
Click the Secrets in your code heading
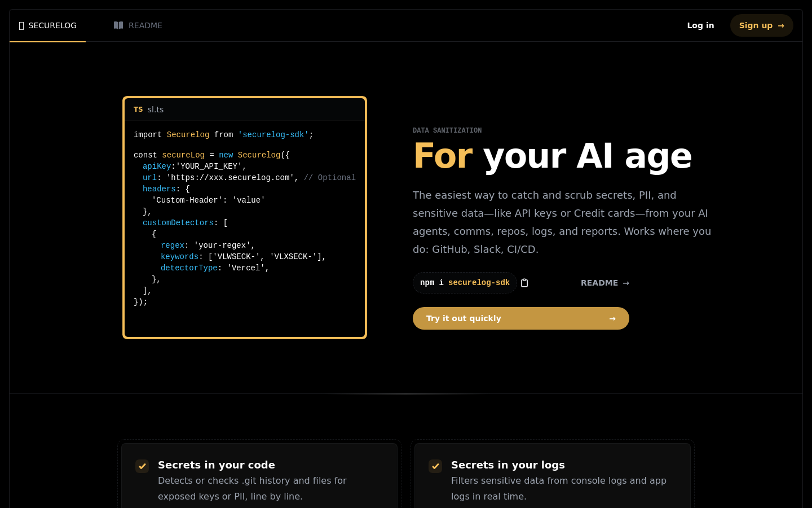click(x=217, y=465)
